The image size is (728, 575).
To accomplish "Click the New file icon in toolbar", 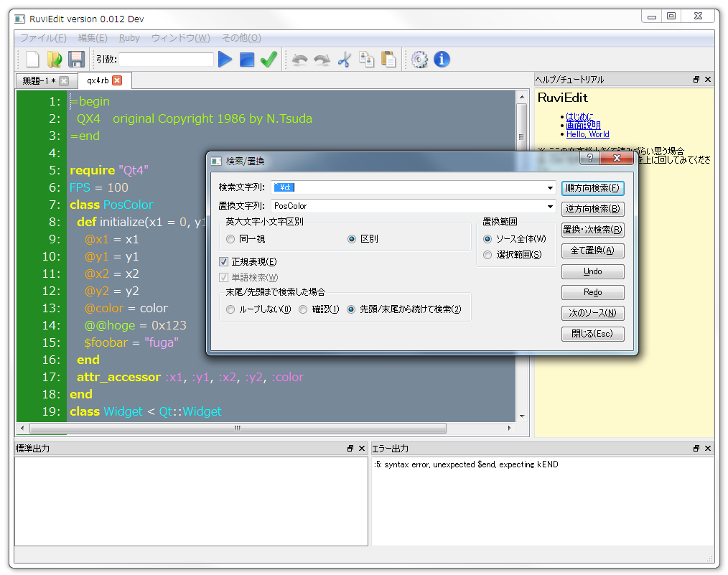I will (x=32, y=60).
